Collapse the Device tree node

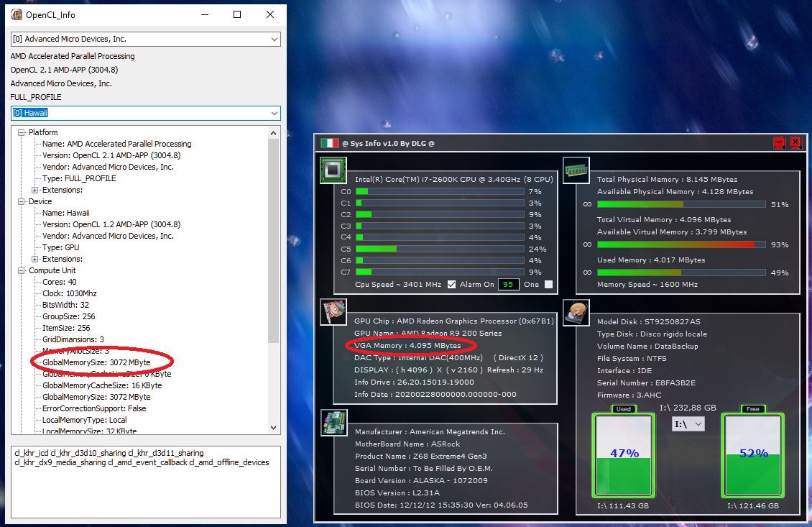[22, 201]
